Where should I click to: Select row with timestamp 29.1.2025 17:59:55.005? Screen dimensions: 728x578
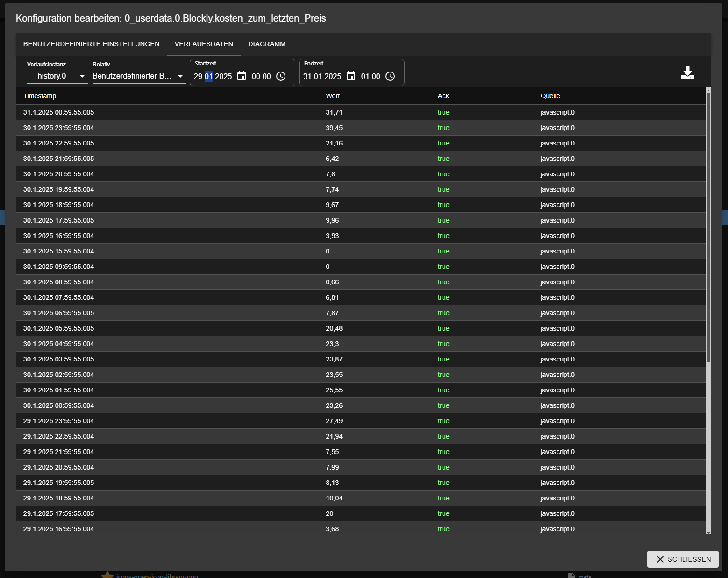58,513
